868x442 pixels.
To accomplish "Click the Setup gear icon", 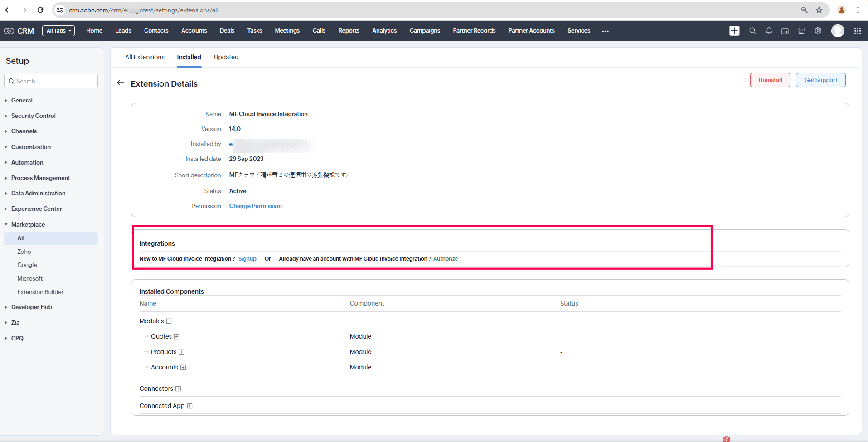I will pos(818,31).
